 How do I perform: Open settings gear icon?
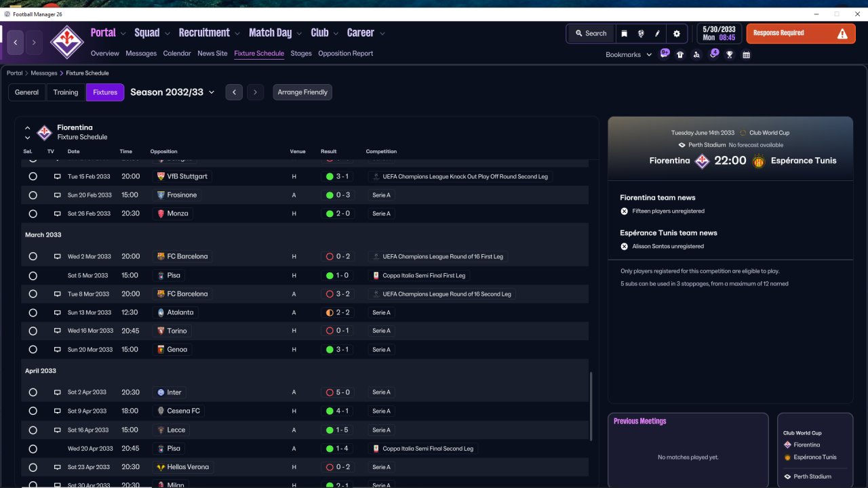click(x=676, y=33)
